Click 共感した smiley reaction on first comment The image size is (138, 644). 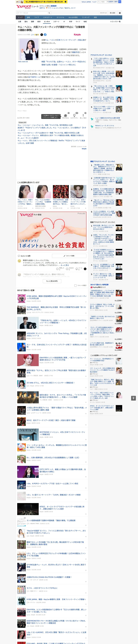coord(57,269)
